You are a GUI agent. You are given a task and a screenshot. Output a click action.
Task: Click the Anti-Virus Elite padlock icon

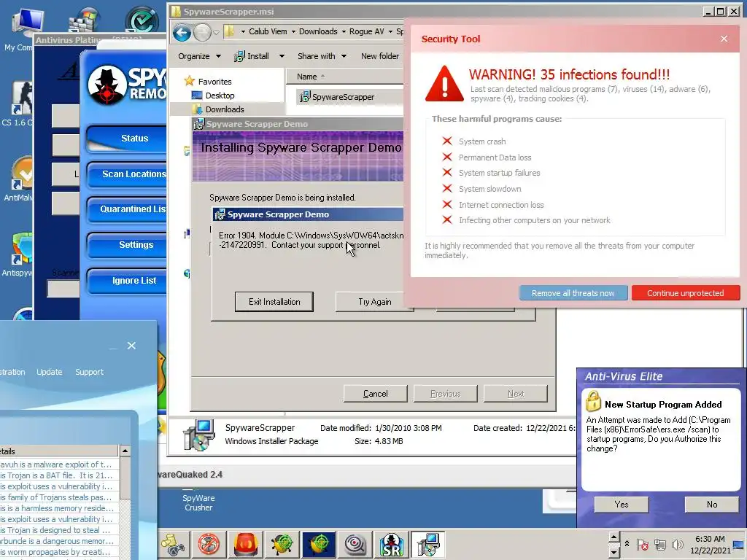593,401
